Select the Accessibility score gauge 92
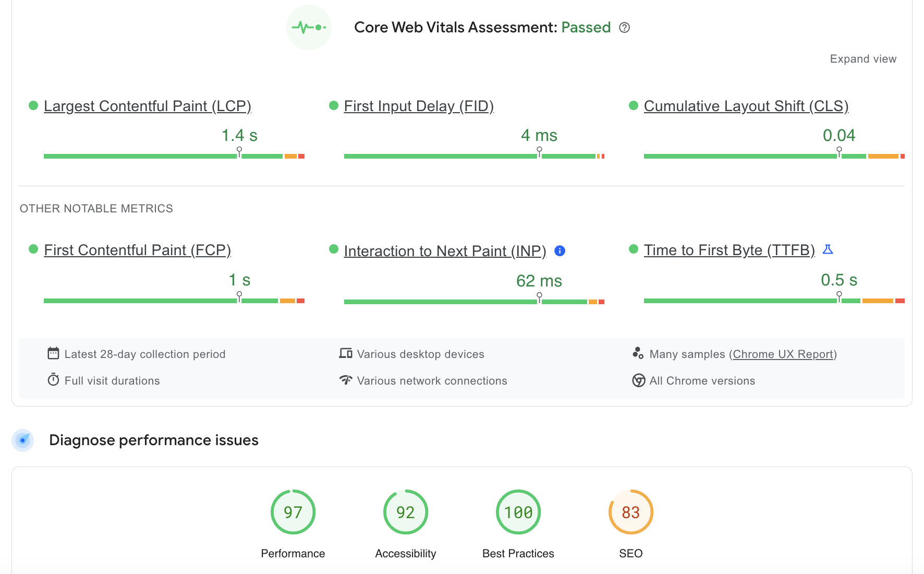This screenshot has width=924, height=574. [406, 512]
